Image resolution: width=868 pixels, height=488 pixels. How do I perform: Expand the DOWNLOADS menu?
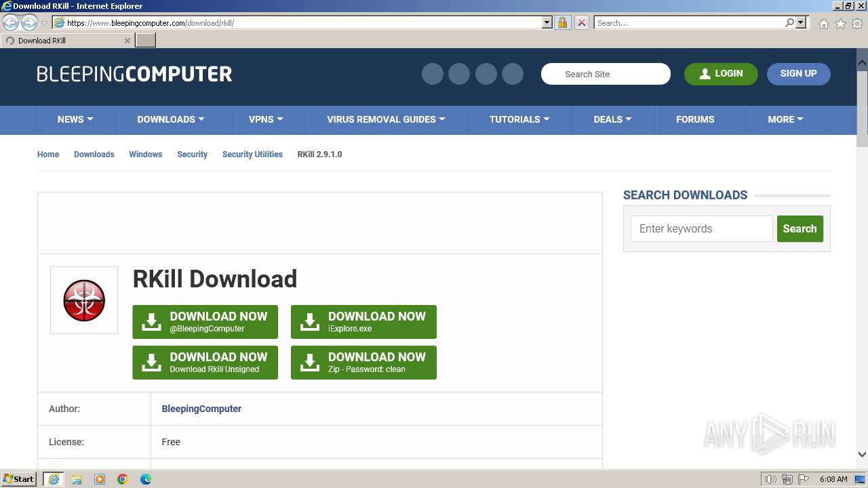coord(171,119)
